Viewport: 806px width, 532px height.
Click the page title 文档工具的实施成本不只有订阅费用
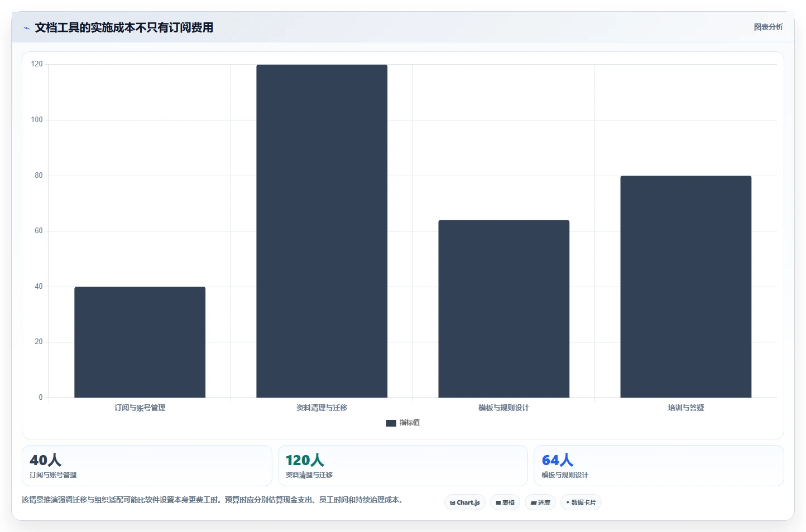tap(124, 27)
